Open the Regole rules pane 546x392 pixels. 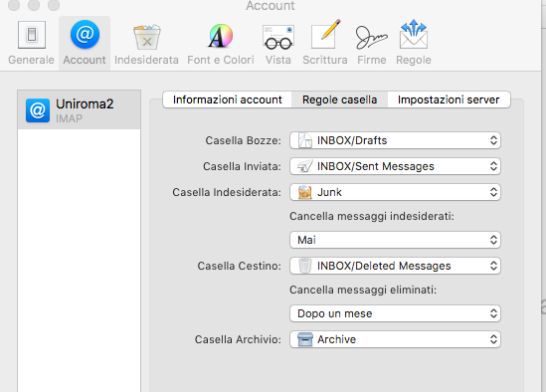(x=414, y=43)
